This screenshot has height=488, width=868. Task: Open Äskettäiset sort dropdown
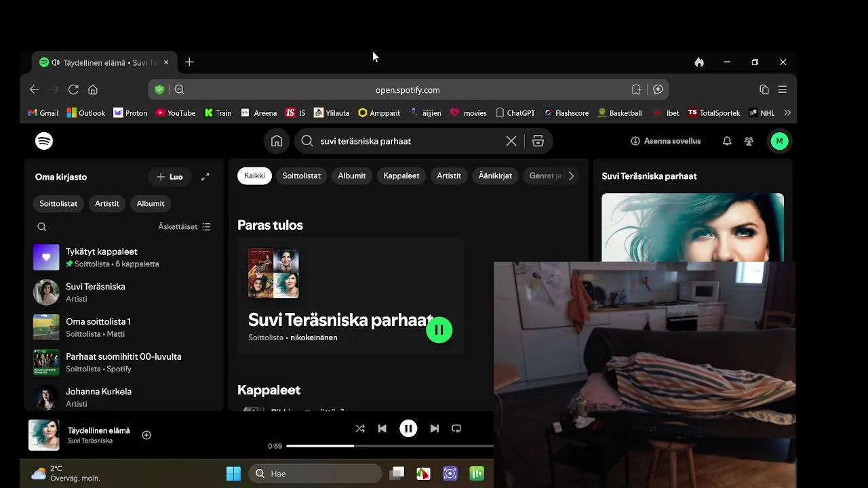(x=184, y=227)
